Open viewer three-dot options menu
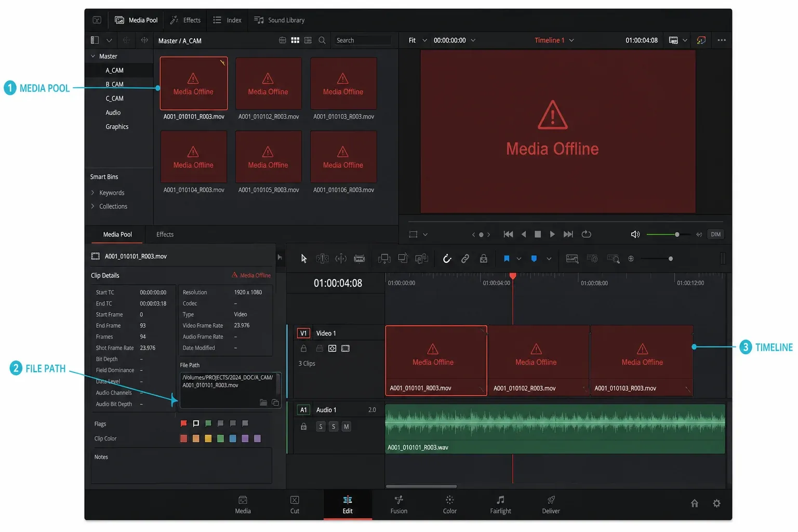 (x=722, y=40)
